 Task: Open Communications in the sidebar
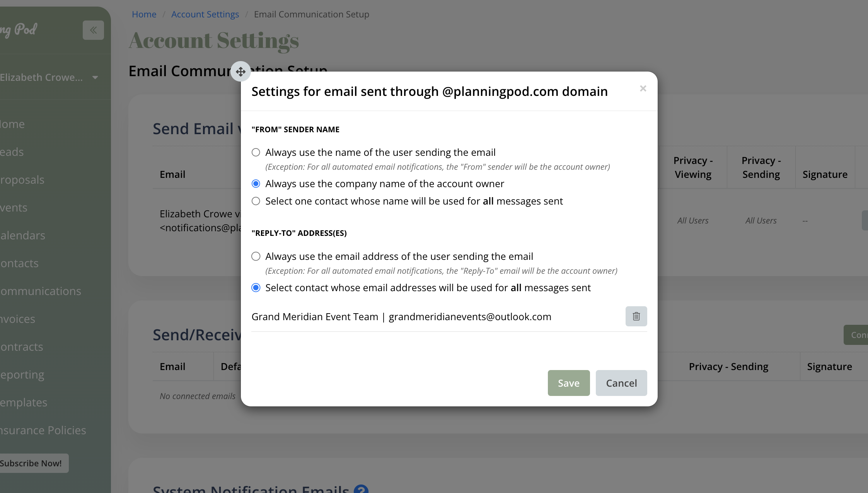coord(41,291)
